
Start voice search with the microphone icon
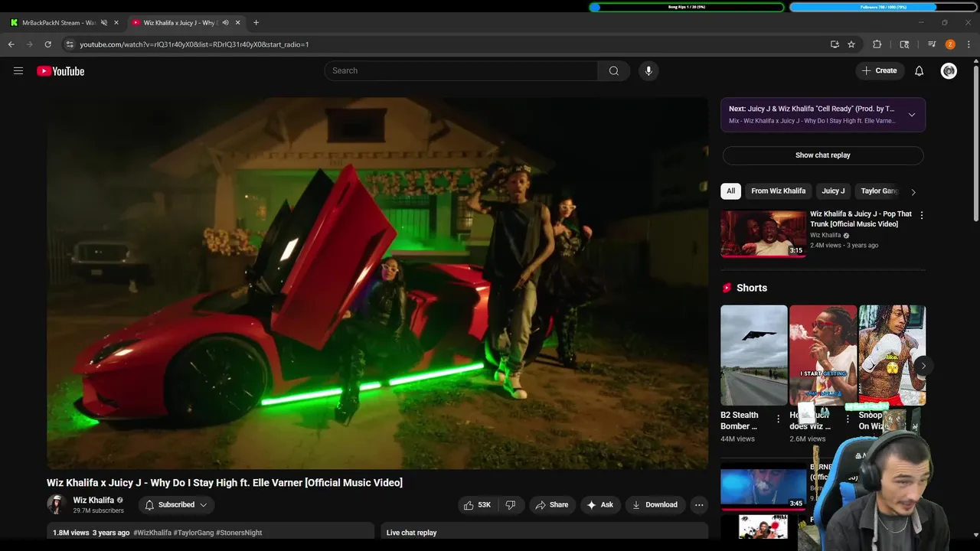pos(648,70)
